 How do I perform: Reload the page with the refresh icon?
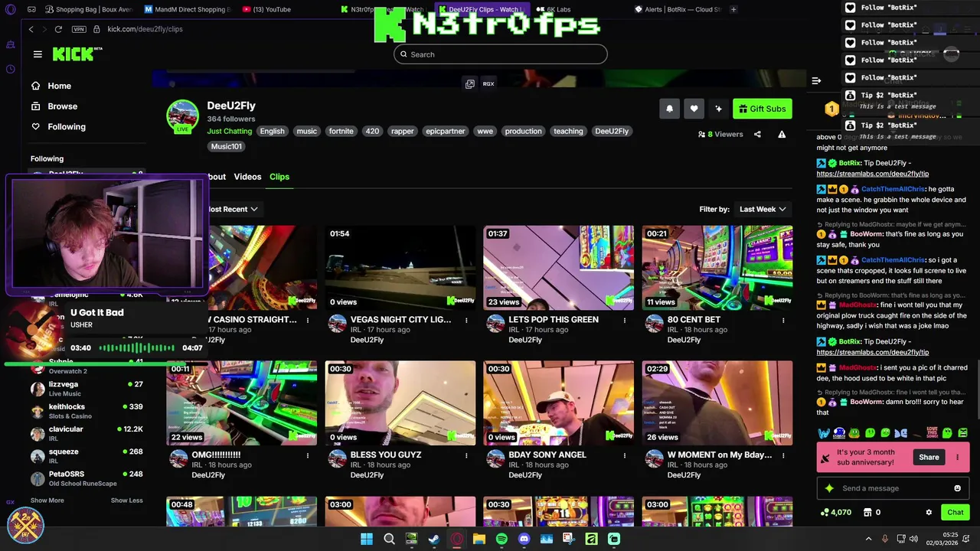[x=58, y=29]
